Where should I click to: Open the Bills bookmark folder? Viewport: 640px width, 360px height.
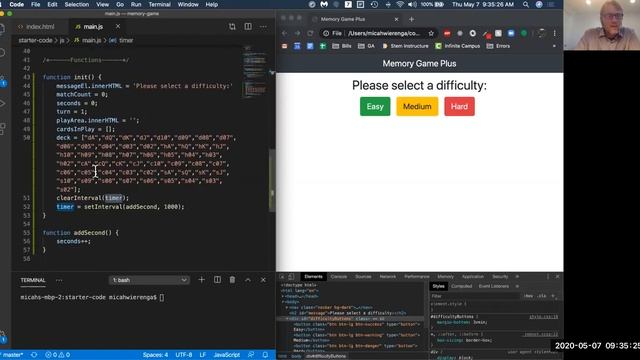[x=342, y=46]
